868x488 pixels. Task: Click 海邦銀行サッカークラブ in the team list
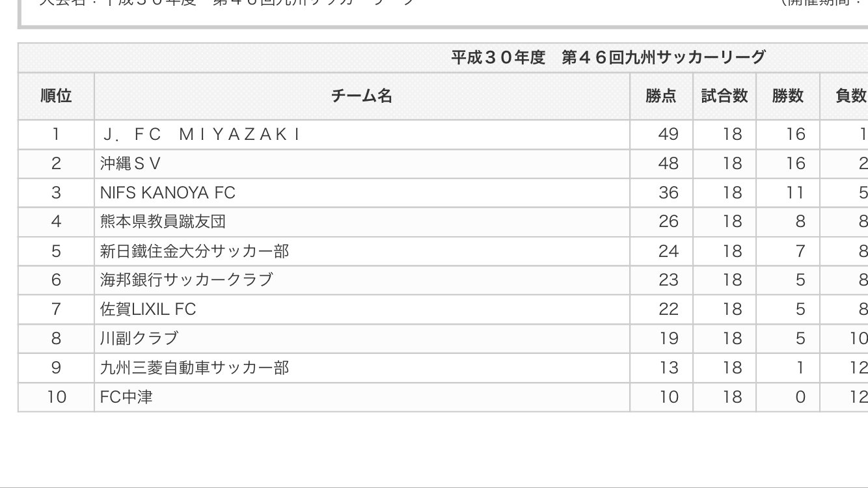[187, 280]
